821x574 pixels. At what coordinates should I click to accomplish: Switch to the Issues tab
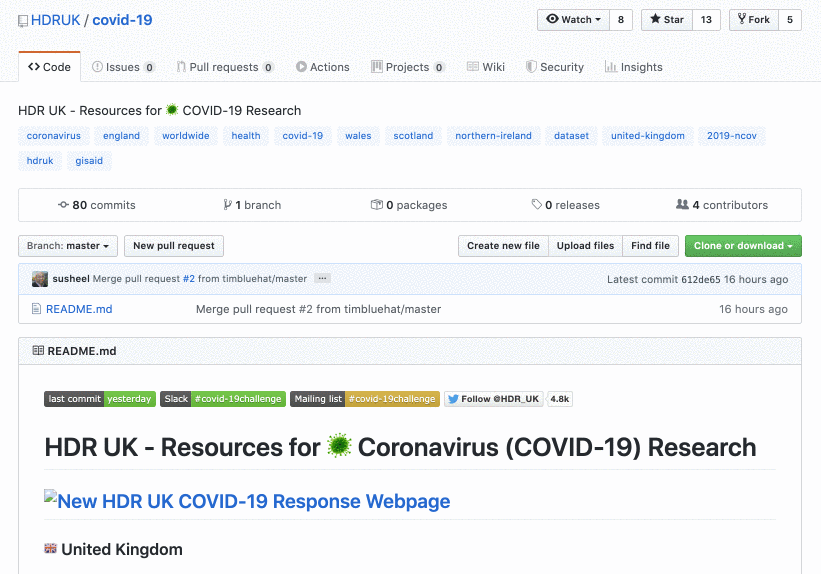pos(123,67)
